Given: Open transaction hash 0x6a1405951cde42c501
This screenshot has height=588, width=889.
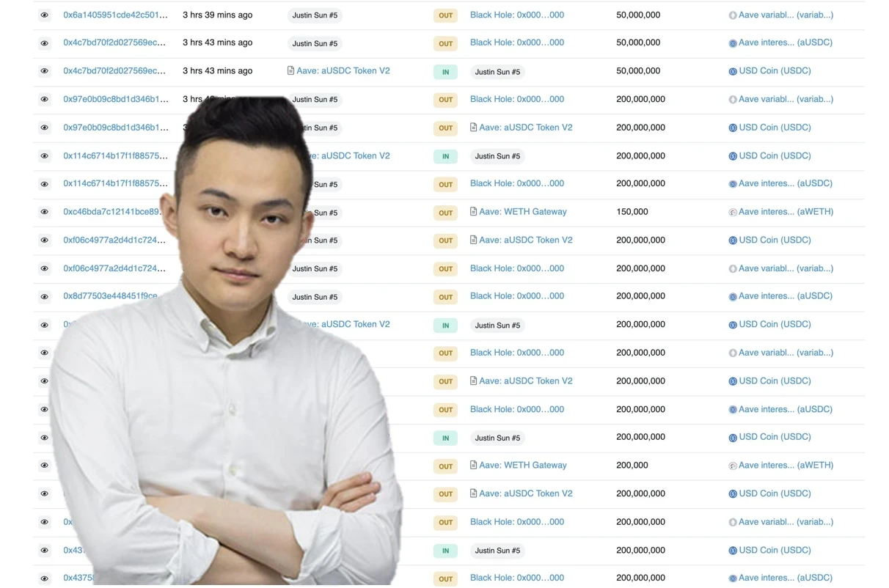Looking at the screenshot, I should pos(115,15).
